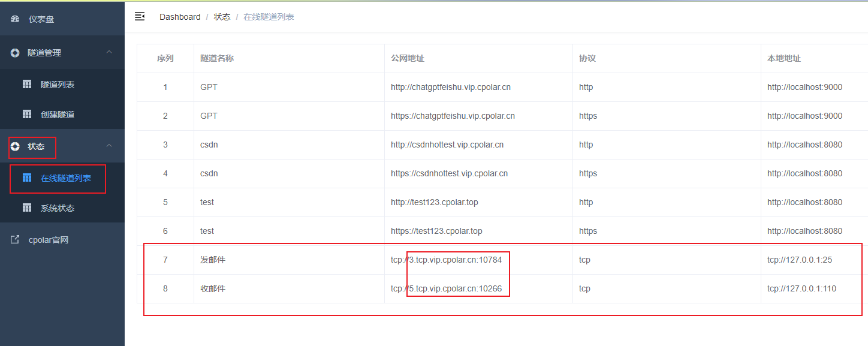Click csdn tunnel name in row 3
The height and width of the screenshot is (346, 868).
[x=209, y=145]
